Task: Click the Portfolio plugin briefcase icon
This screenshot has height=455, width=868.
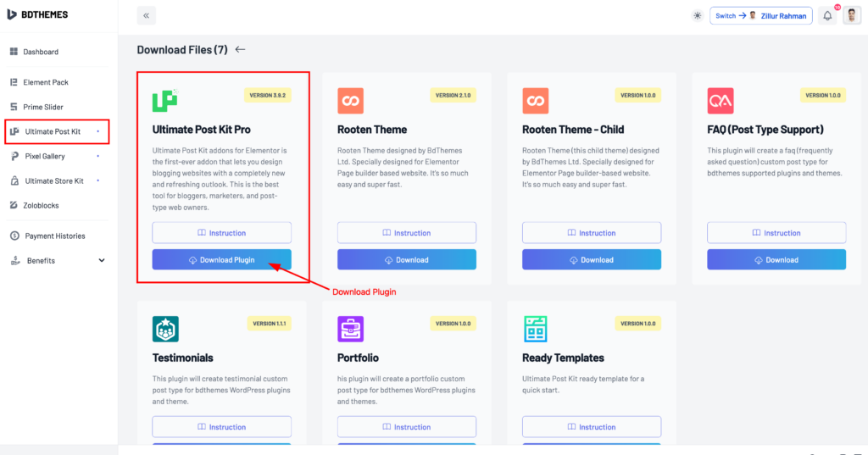Action: (x=350, y=329)
